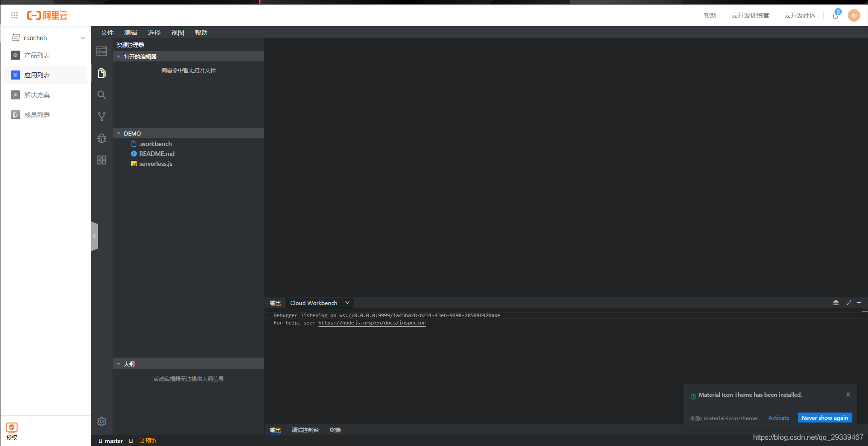Collapse the DEMO folder section

click(189, 133)
